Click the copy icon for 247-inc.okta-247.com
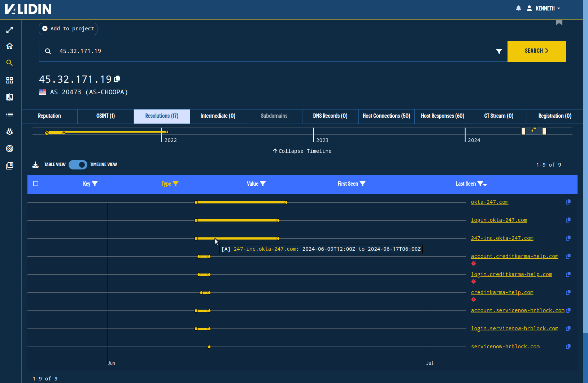 (568, 238)
